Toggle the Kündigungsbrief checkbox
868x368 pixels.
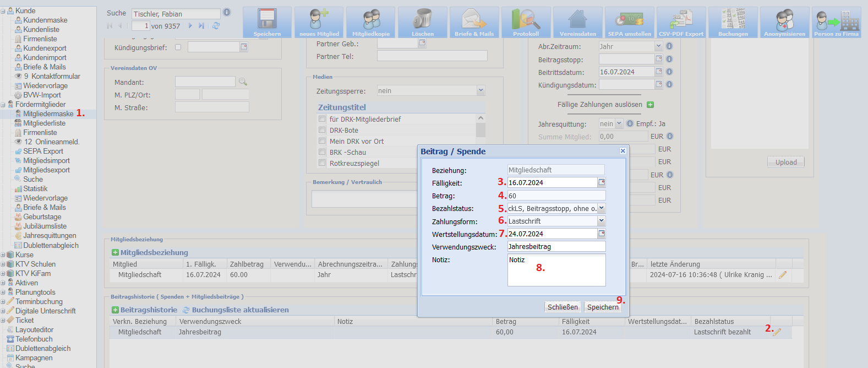[178, 47]
